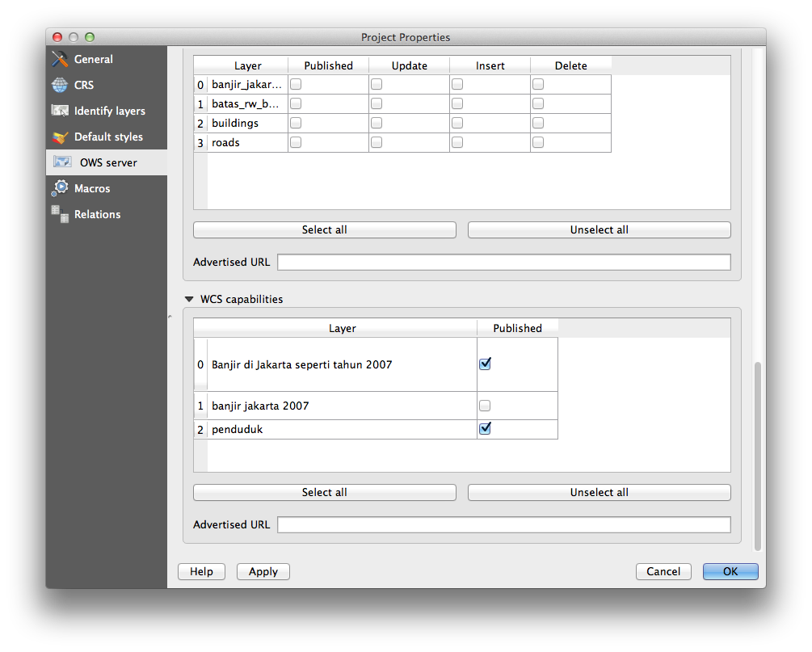
Task: Confirm the dialog with OK
Action: pos(730,571)
